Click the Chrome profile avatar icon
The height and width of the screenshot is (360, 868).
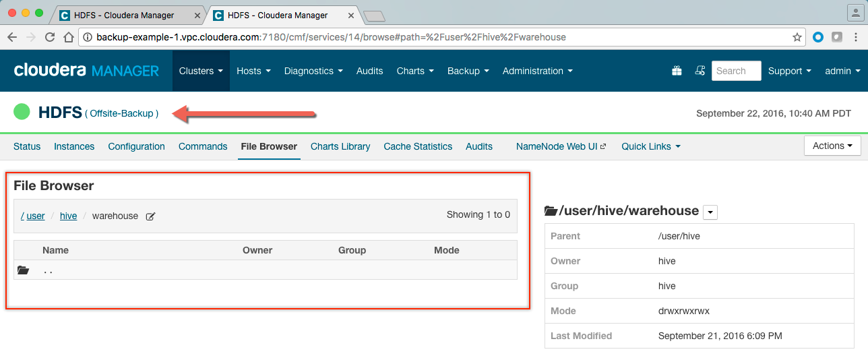[855, 11]
